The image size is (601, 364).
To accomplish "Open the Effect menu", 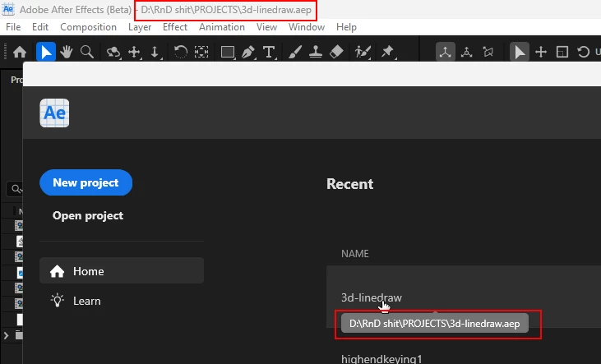I will [x=175, y=27].
